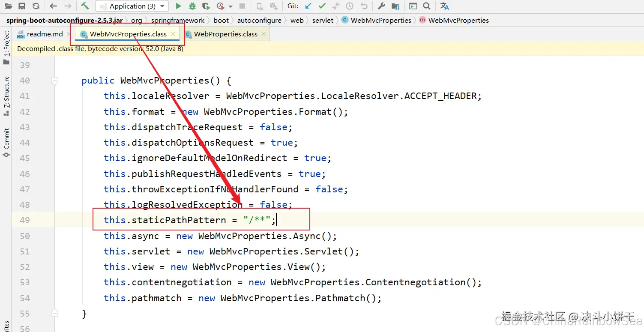
Task: Click the Save All disk icon
Action: (22, 6)
